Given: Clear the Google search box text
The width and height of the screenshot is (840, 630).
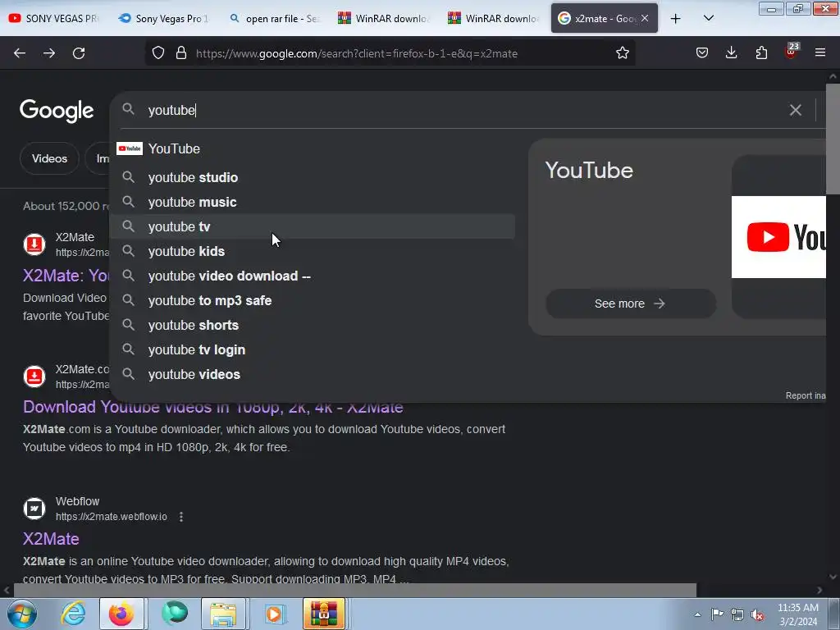Looking at the screenshot, I should click(x=795, y=110).
